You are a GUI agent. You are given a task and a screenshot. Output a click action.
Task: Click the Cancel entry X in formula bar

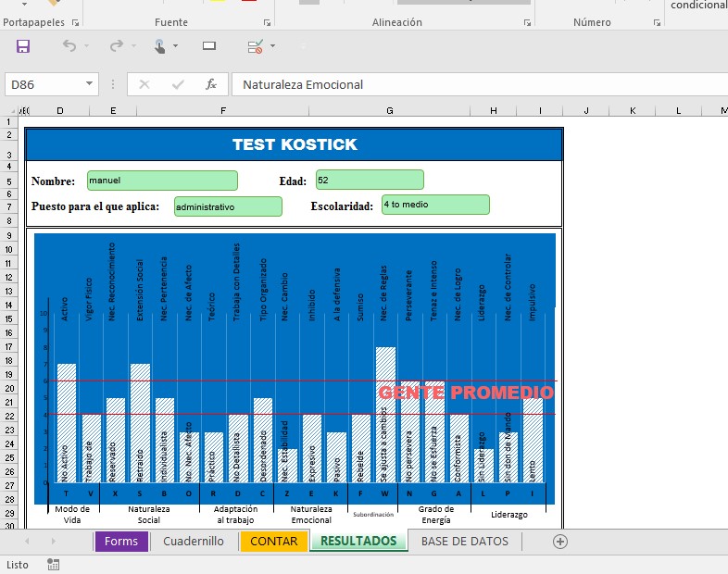144,84
